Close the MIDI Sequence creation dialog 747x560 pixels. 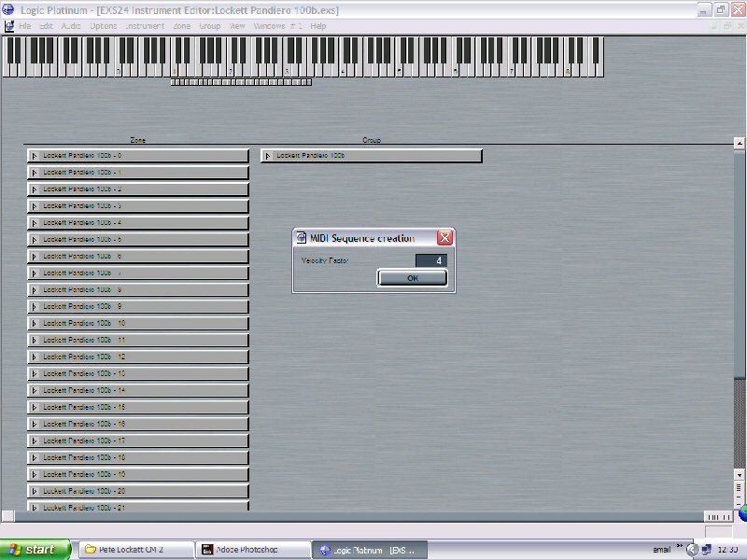pos(445,238)
